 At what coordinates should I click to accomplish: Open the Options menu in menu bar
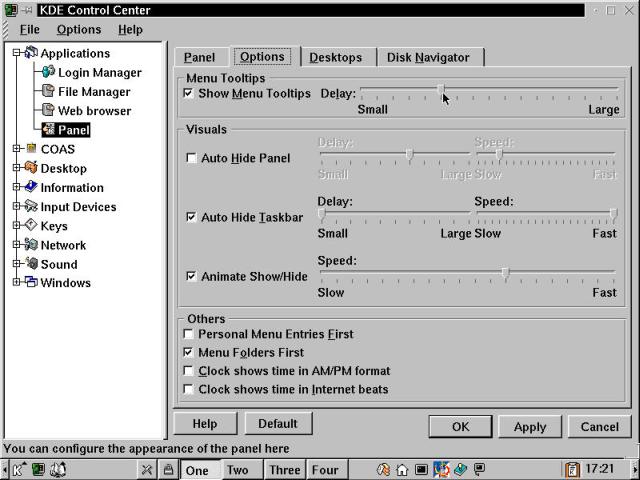(78, 30)
